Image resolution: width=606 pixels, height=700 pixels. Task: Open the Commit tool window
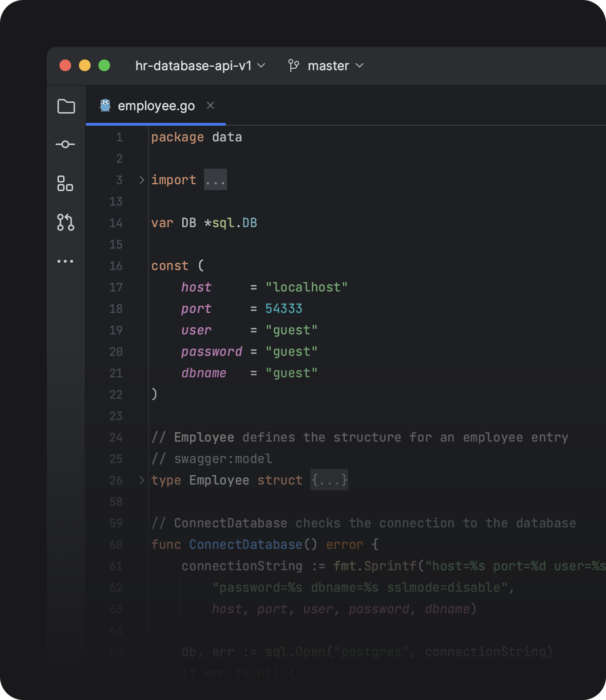click(x=65, y=144)
